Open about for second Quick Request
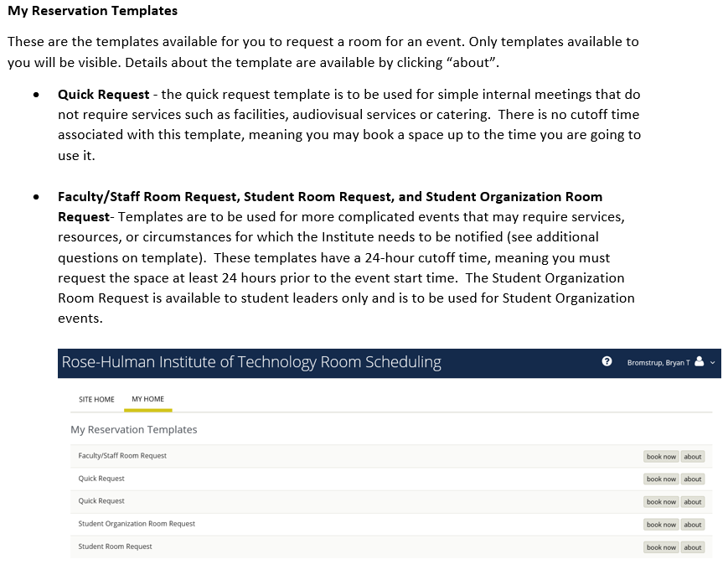The image size is (728, 575). (693, 501)
